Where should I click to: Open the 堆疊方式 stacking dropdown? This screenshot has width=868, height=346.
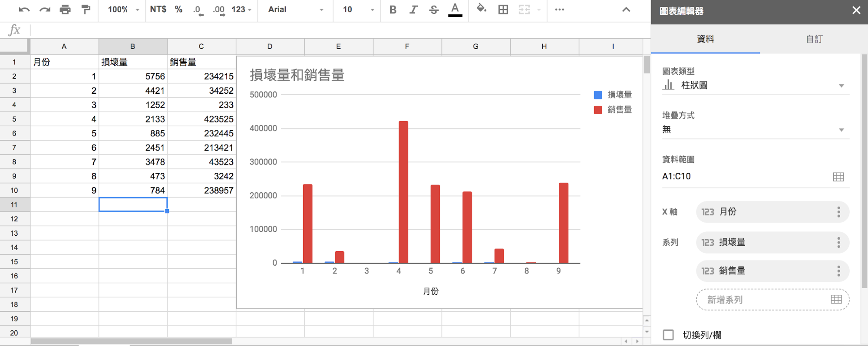coord(756,129)
